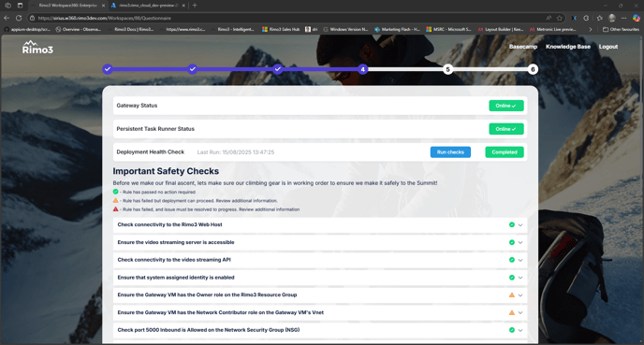
Task: Refresh the page with browser reload icon
Action: click(19, 18)
